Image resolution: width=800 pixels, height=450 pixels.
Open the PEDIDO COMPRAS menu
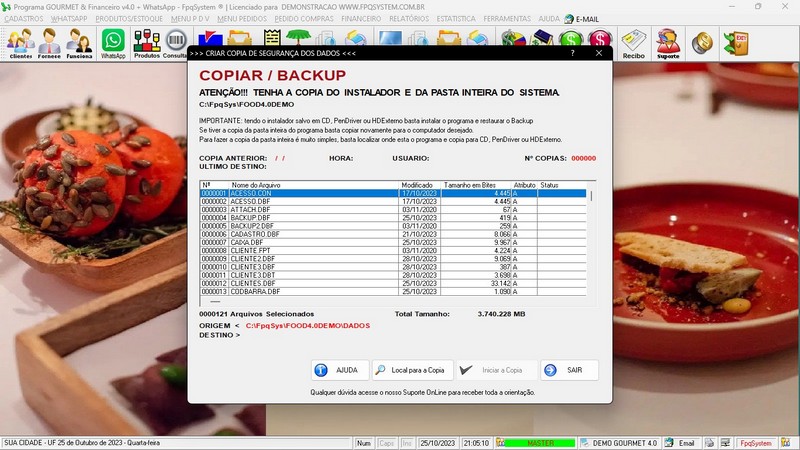[304, 19]
